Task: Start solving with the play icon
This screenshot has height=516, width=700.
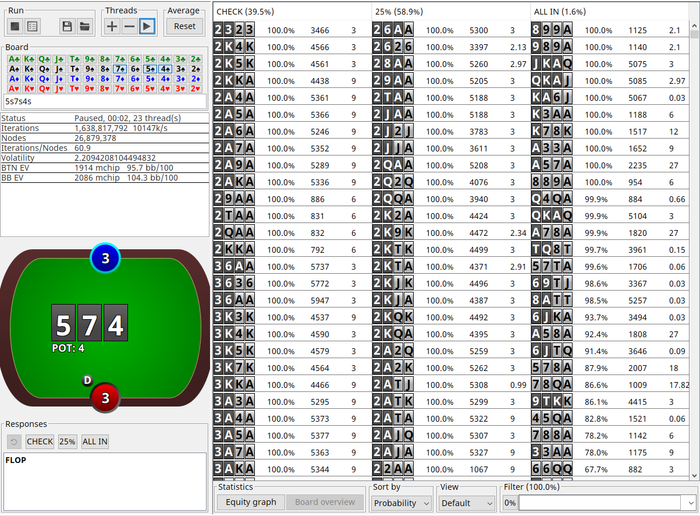Action: point(146,27)
